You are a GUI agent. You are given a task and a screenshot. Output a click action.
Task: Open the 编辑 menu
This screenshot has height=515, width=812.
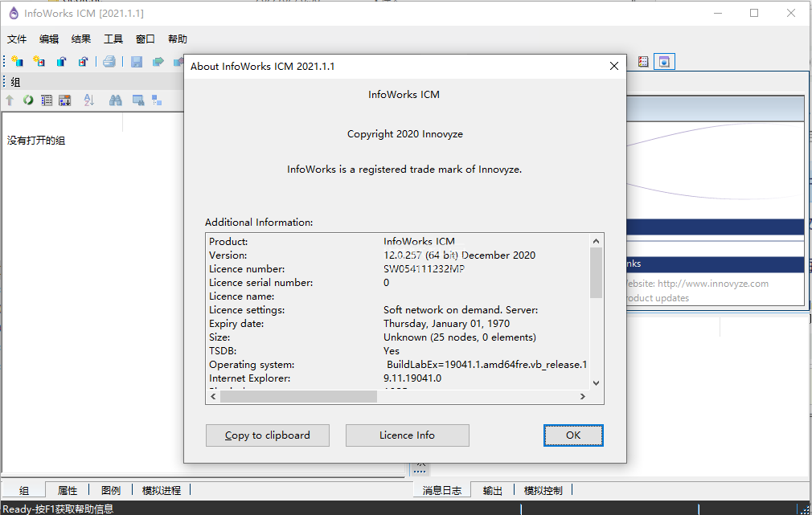point(49,39)
